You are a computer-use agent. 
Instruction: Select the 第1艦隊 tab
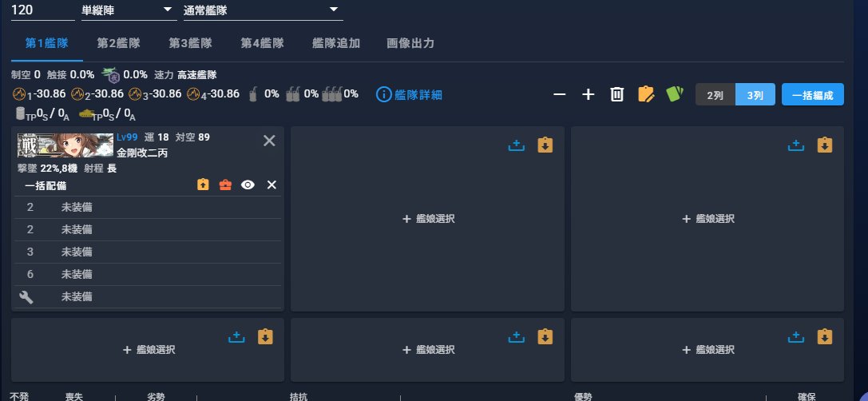click(47, 44)
